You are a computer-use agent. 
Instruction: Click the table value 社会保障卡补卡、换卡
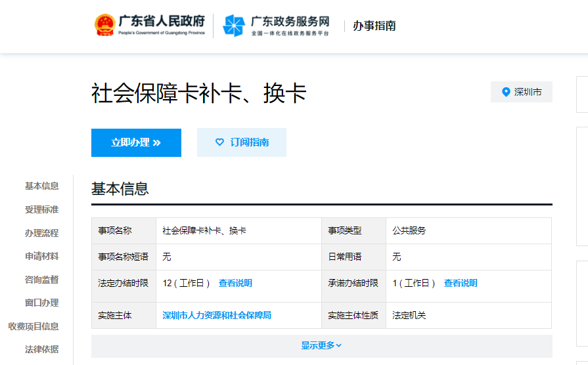pyautogui.click(x=204, y=231)
